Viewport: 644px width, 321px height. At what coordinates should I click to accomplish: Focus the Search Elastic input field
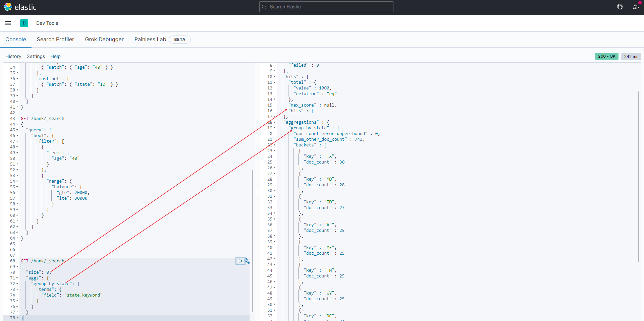pos(326,7)
